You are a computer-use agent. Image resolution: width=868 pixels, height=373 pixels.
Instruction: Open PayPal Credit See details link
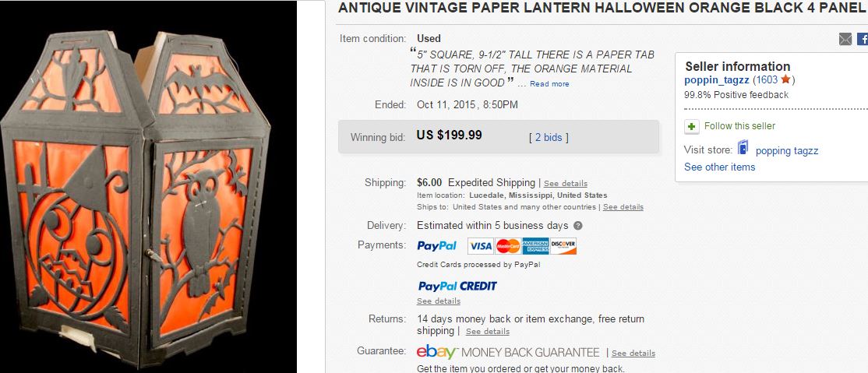(x=439, y=301)
